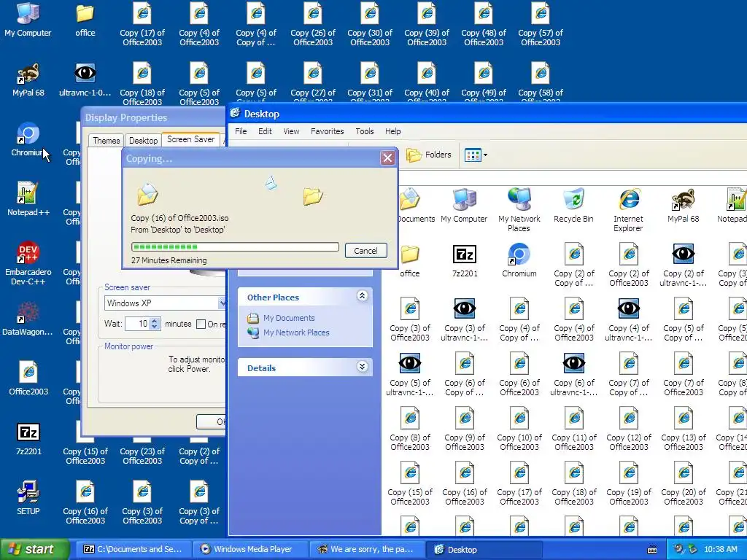Switch to the Themes tab
This screenshot has width=747, height=560.
107,141
